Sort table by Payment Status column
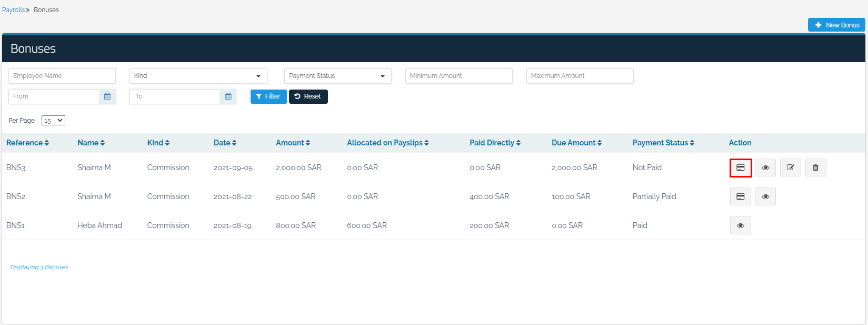The width and height of the screenshot is (868, 325). pyautogui.click(x=663, y=143)
